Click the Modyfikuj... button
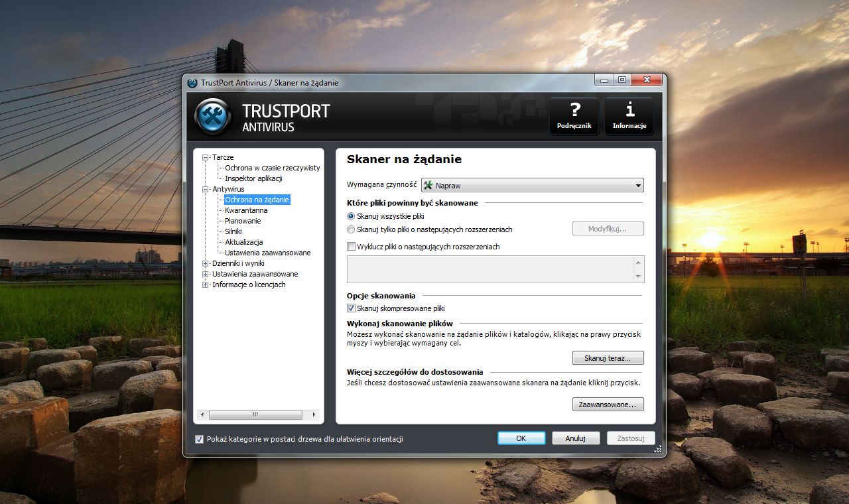The image size is (849, 504). [608, 229]
